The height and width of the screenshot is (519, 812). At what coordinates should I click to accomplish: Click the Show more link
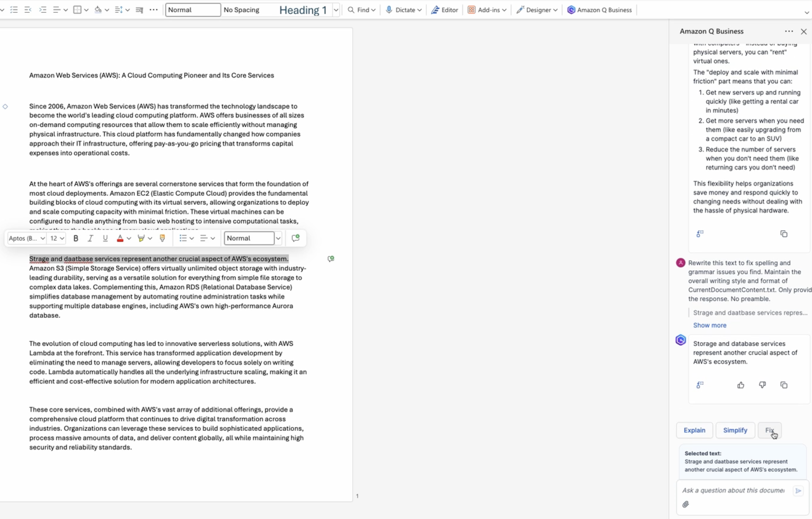709,326
